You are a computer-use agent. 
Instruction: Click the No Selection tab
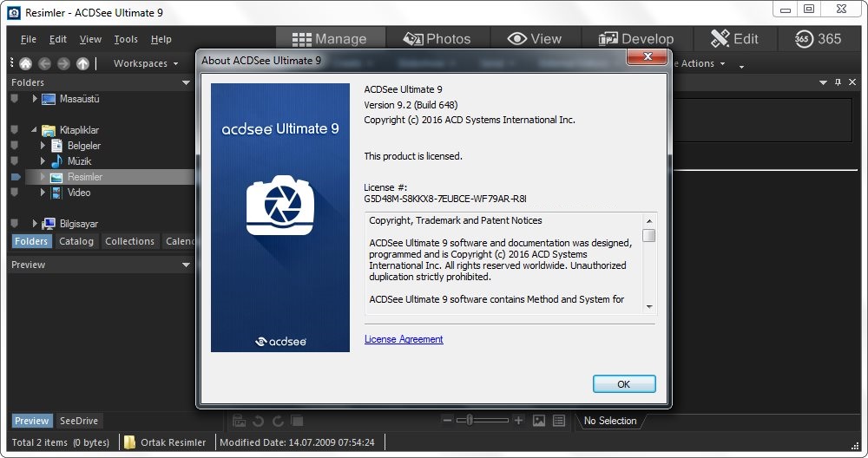(x=610, y=421)
